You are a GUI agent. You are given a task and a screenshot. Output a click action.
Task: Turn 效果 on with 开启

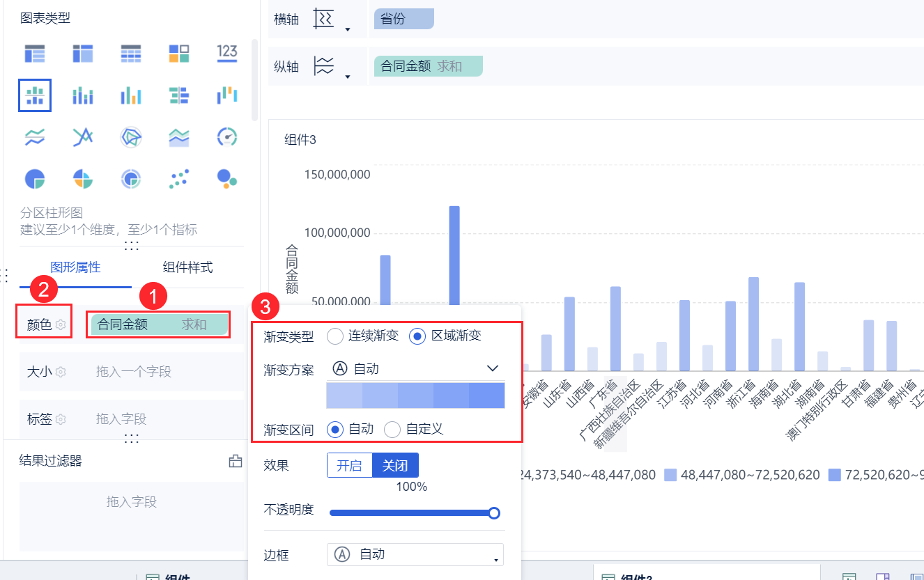[350, 466]
